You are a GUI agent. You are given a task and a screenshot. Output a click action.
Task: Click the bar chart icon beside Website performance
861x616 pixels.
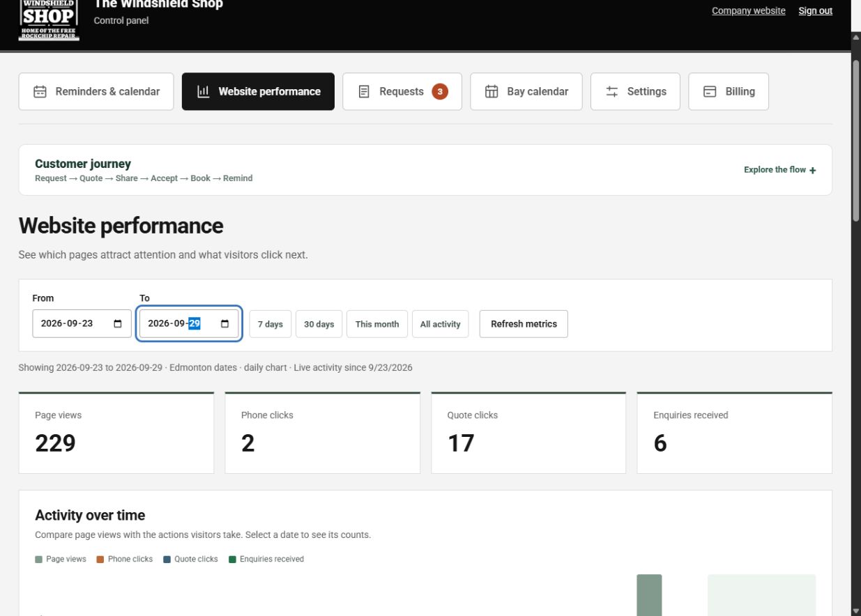coord(203,92)
